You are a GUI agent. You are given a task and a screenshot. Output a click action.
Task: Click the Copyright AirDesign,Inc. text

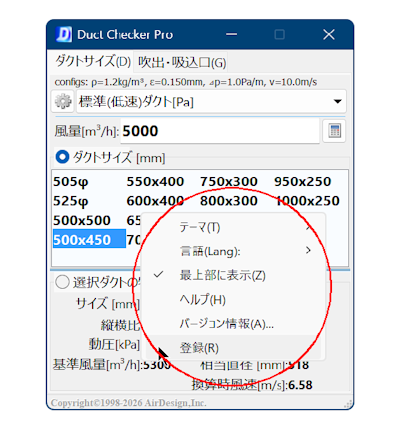tap(129, 403)
